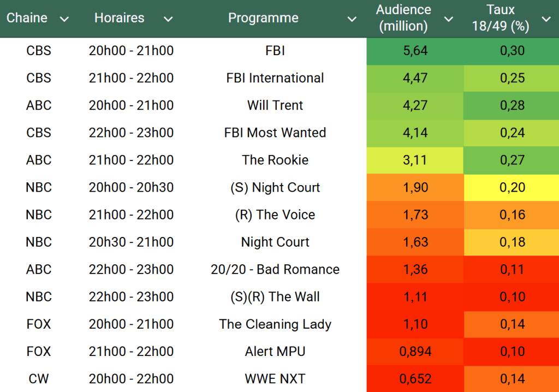Select The Rookie programme cell
Image resolution: width=559 pixels, height=392 pixels.
[275, 160]
